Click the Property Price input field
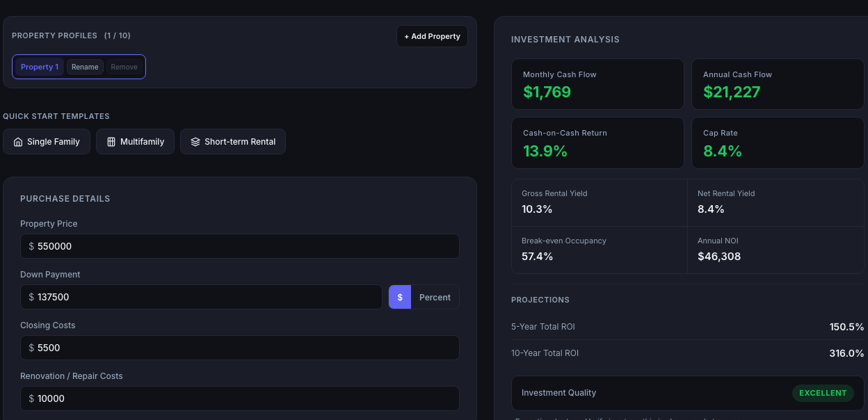Image resolution: width=868 pixels, height=420 pixels. [x=239, y=246]
